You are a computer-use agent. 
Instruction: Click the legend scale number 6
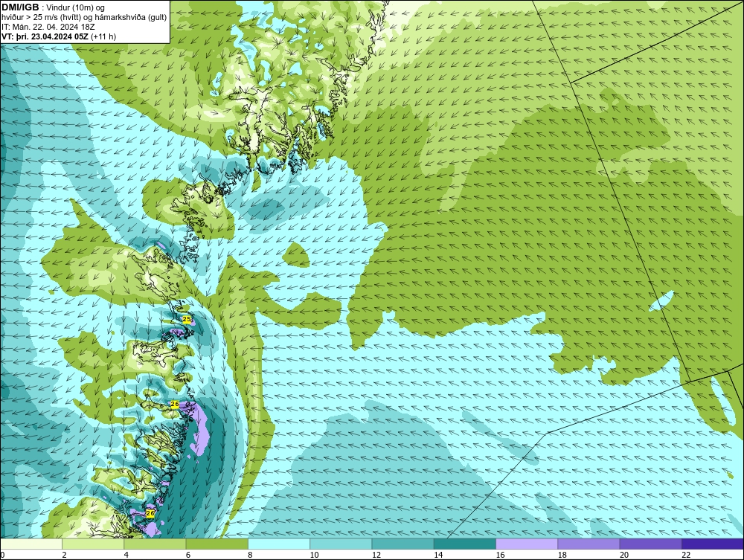pyautogui.click(x=188, y=555)
